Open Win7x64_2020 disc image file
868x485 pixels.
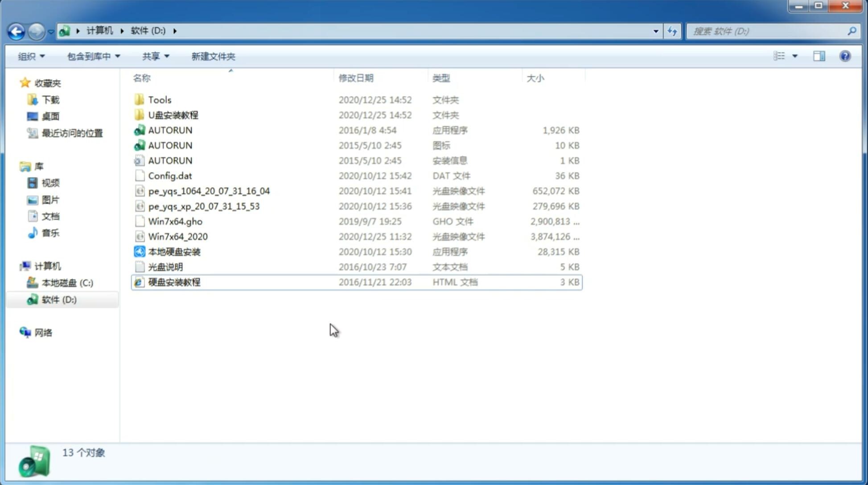pos(177,236)
